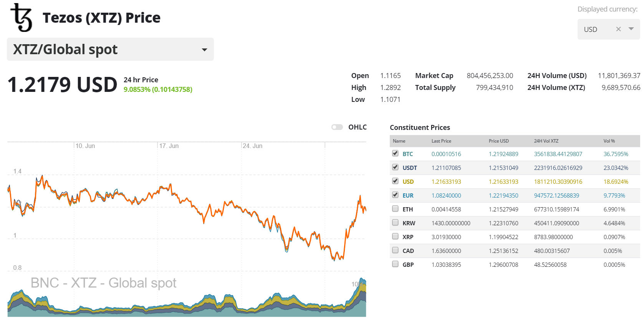
Task: Click the XRP row label
Action: (x=408, y=237)
